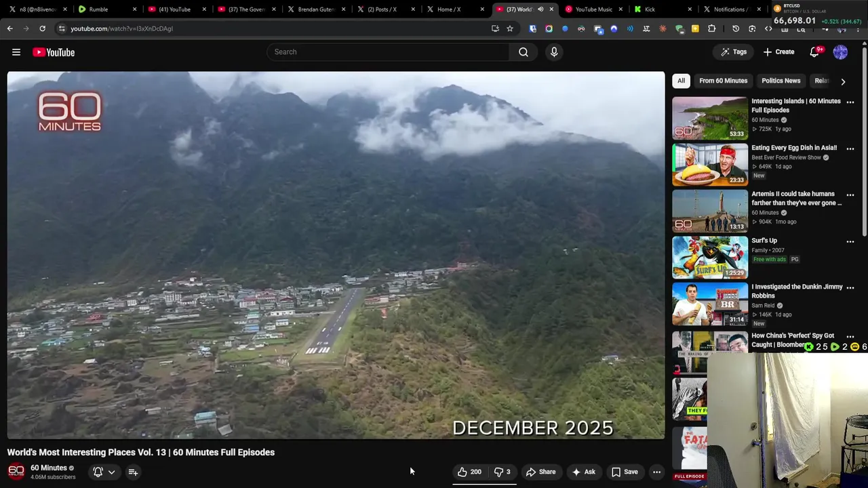
Task: Click the video player to pause
Action: pyautogui.click(x=336, y=255)
